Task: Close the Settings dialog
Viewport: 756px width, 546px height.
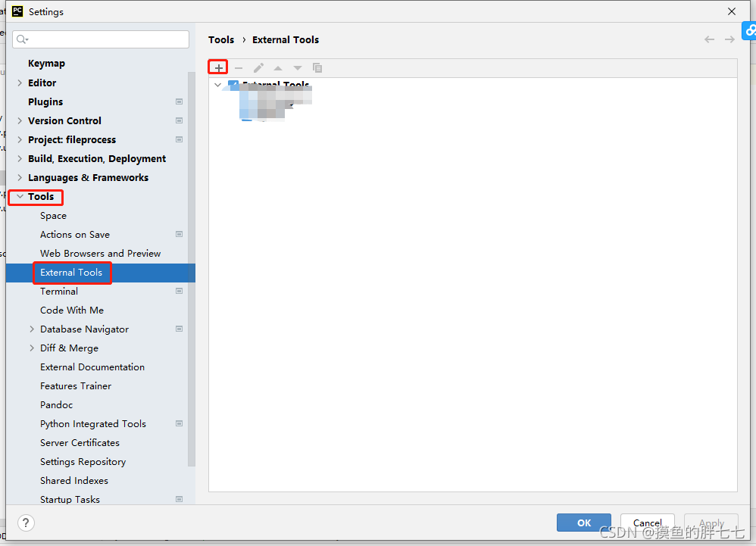Action: click(732, 11)
